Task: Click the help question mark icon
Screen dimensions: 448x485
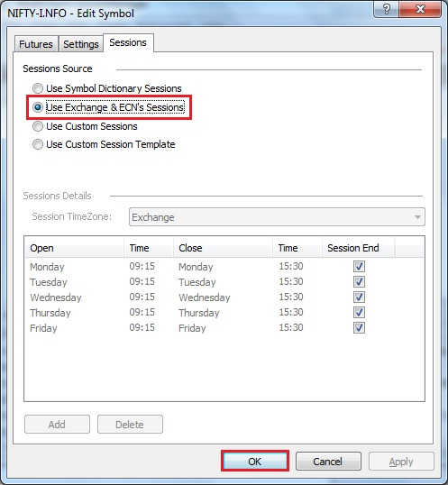Action: 386,9
